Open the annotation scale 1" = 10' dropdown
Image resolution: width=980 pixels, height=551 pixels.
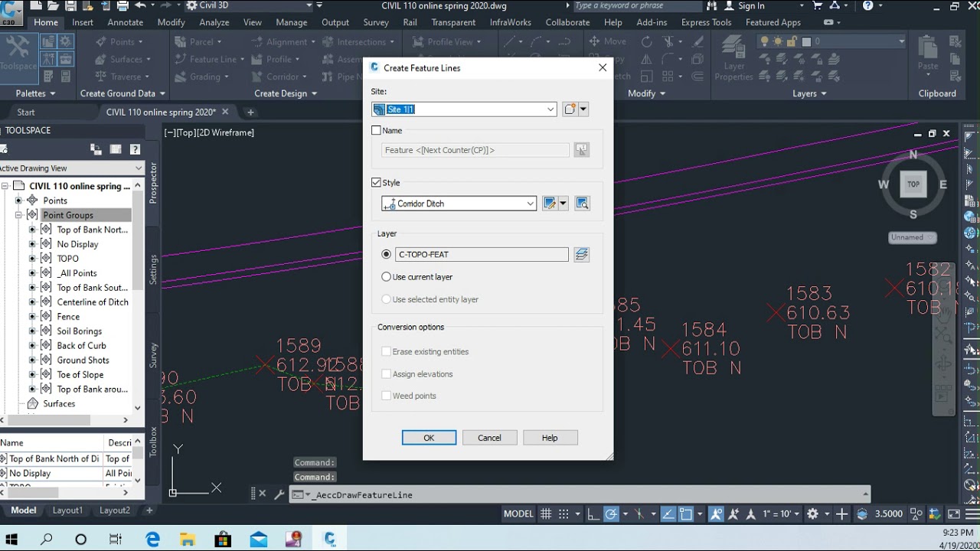tap(781, 514)
